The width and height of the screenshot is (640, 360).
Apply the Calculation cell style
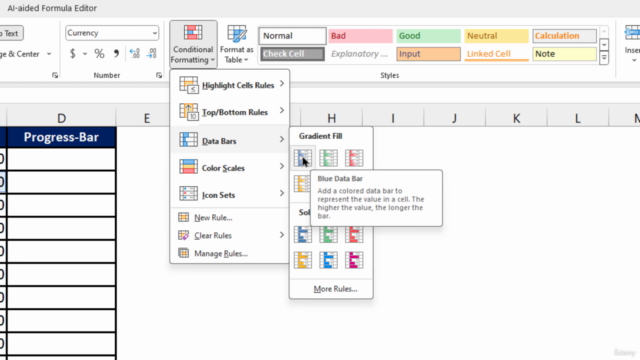click(564, 36)
